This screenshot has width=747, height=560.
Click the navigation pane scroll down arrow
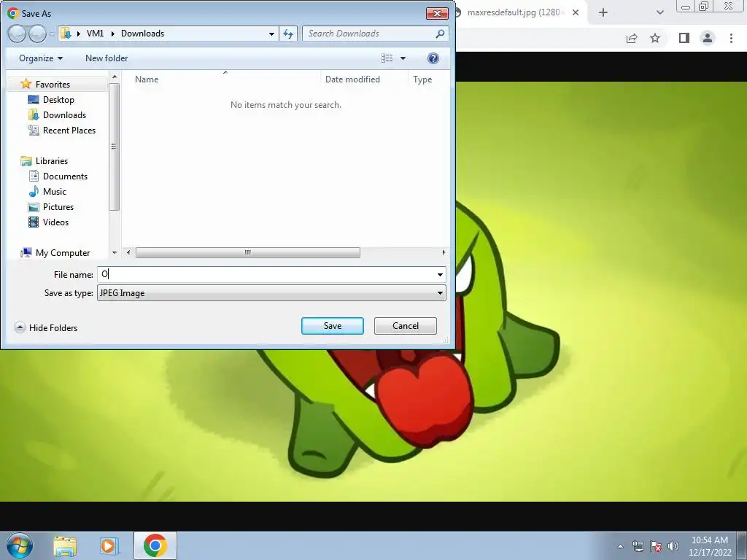coord(115,252)
